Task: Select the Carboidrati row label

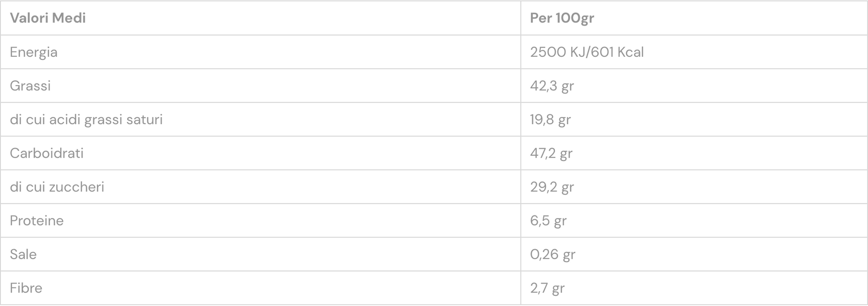Action: pyautogui.click(x=47, y=153)
